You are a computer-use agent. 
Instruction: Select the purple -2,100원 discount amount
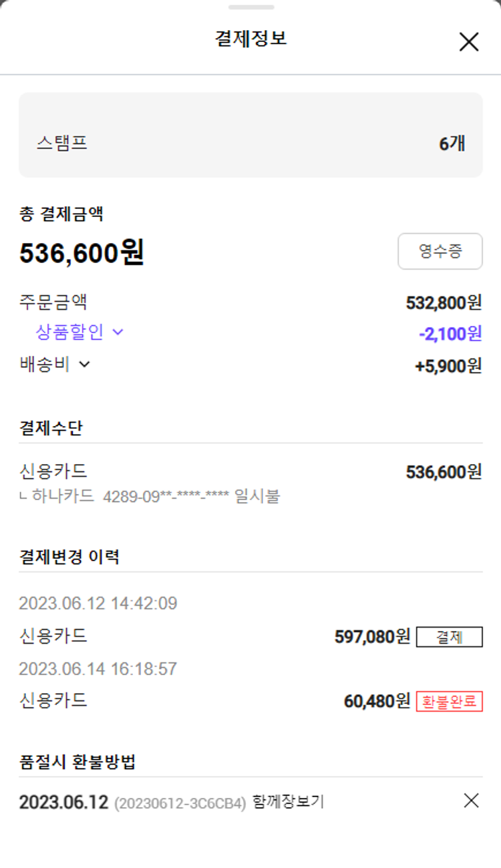450,333
